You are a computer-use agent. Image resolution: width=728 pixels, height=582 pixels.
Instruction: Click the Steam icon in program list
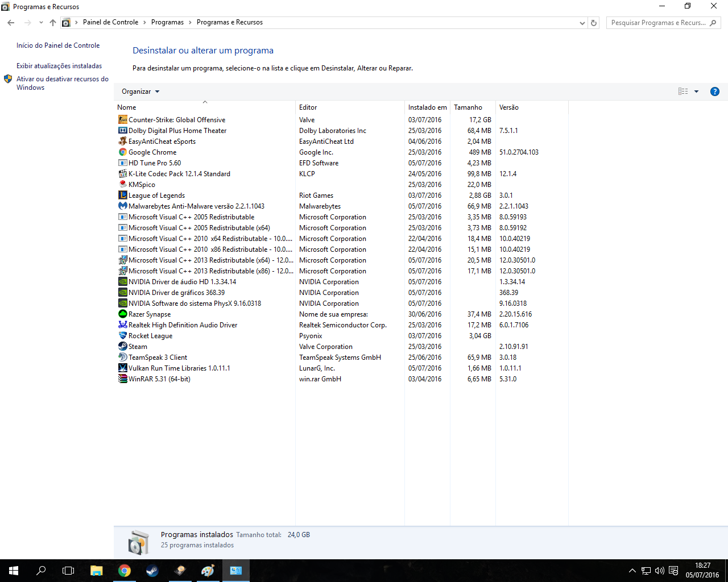[122, 347]
